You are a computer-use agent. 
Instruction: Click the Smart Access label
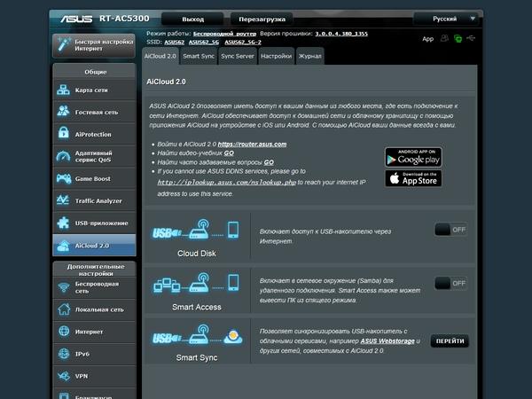click(x=197, y=307)
